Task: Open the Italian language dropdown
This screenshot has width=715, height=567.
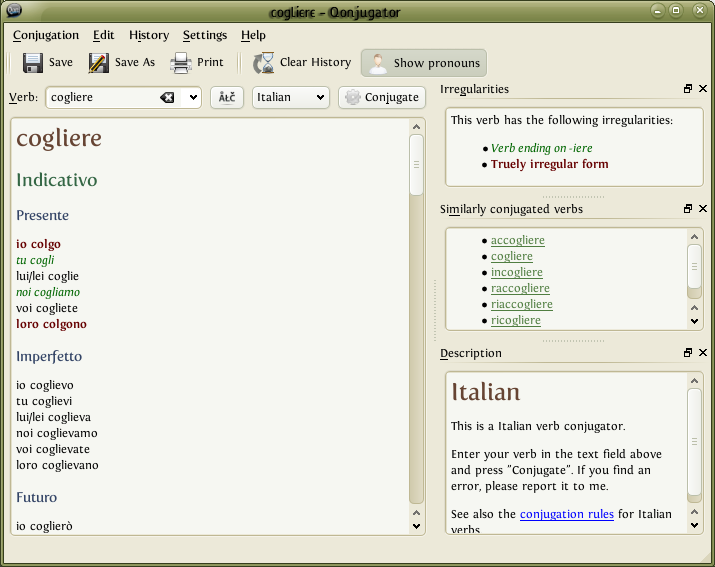Action: [290, 97]
